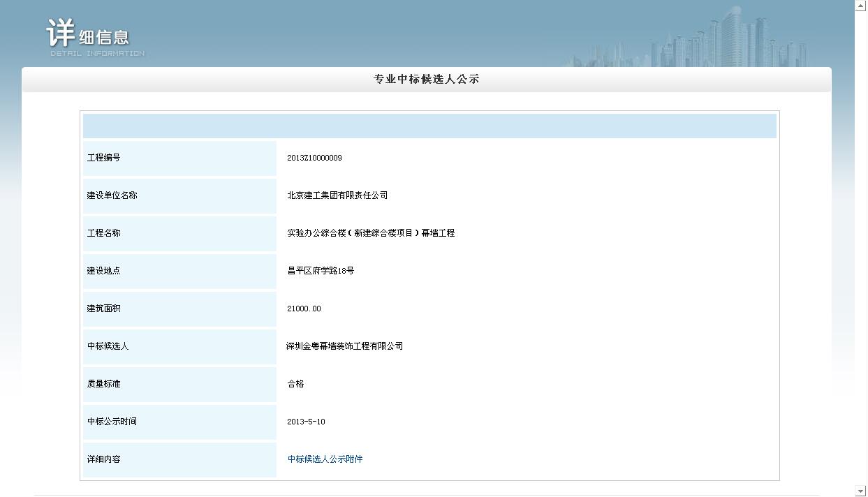Click the 中标公示时间 row label

(112, 422)
